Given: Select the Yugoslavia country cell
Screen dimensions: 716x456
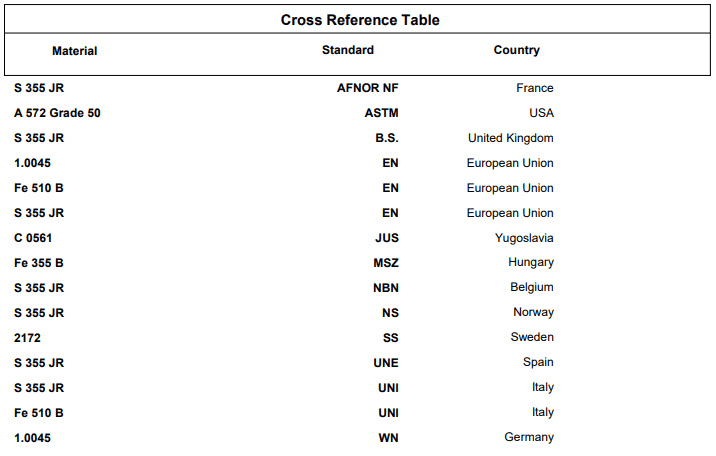Looking at the screenshot, I should pyautogui.click(x=524, y=238).
